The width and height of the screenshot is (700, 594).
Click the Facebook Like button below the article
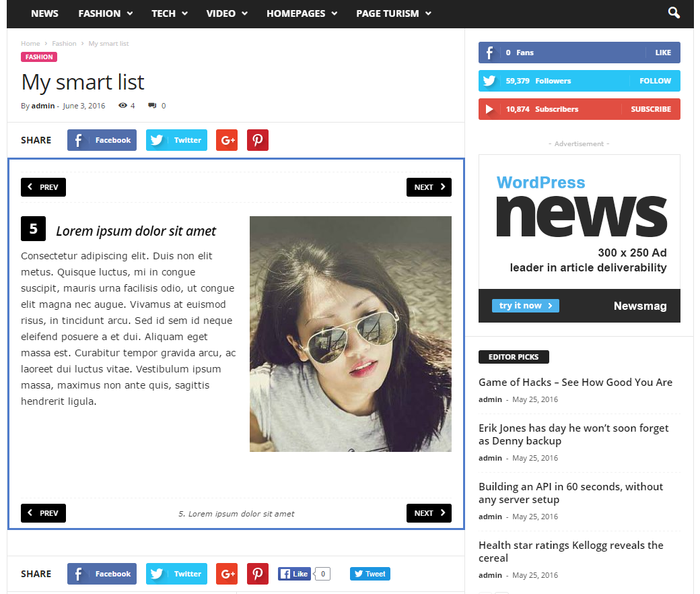click(x=294, y=574)
